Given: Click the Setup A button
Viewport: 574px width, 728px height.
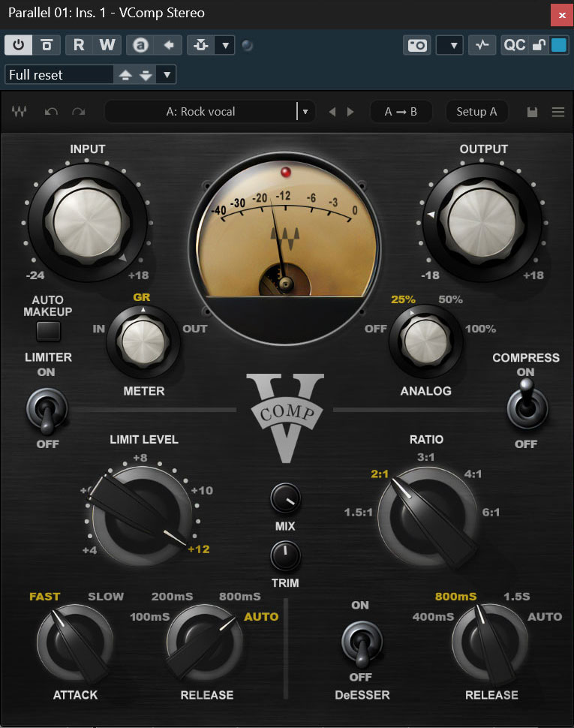Looking at the screenshot, I should [476, 112].
